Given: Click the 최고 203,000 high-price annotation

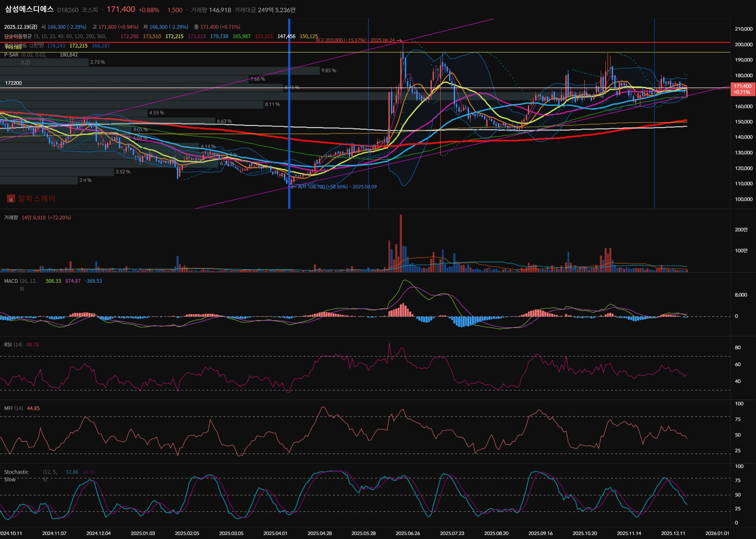Looking at the screenshot, I should pos(358,40).
